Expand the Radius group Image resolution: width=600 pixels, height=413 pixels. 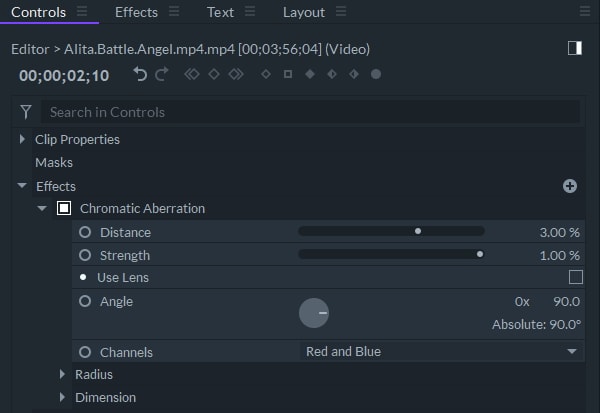pos(63,374)
